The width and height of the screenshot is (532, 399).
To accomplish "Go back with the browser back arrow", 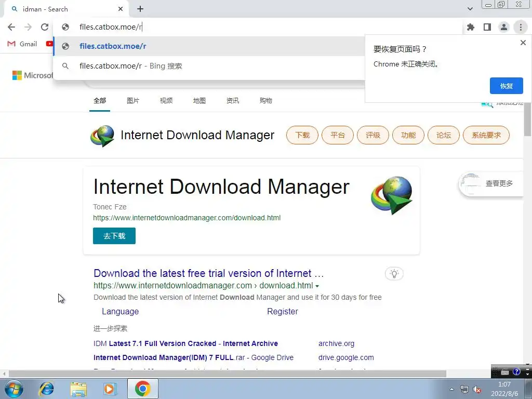I will pyautogui.click(x=11, y=27).
